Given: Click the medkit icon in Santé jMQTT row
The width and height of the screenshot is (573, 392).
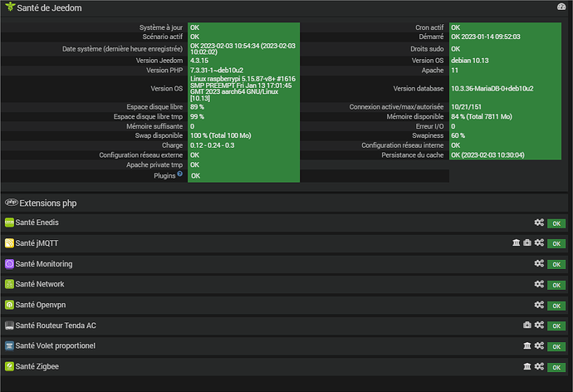Looking at the screenshot, I should pos(527,243).
